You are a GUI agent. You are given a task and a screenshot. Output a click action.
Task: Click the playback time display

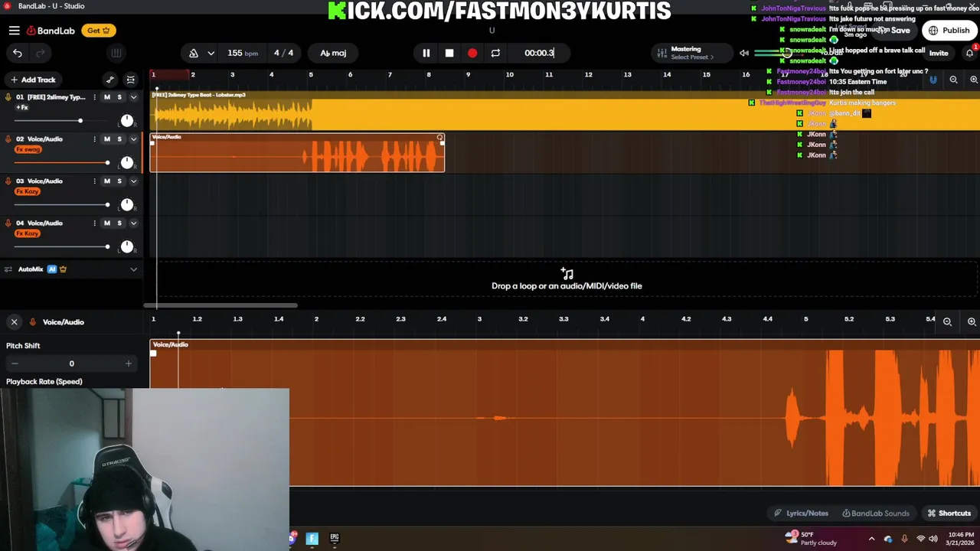point(539,53)
